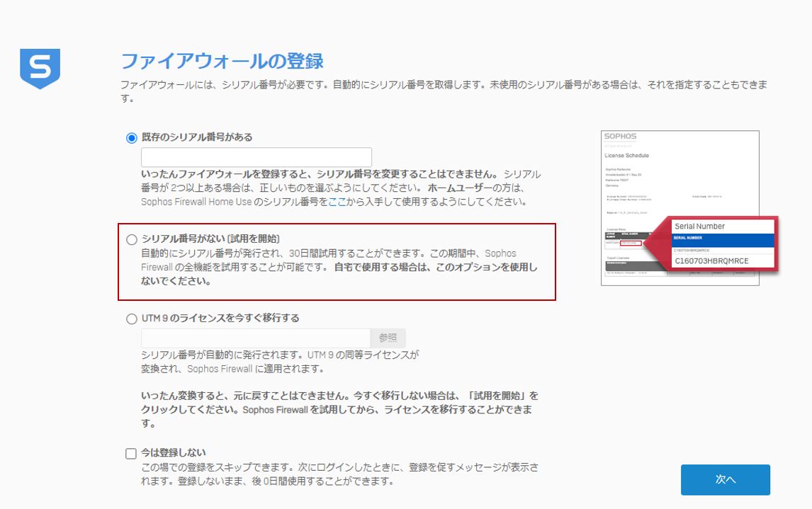Click the UTM 9 のライセンスを今すぐ移行する label
Screen dimensions: 812x509
[x=220, y=318]
